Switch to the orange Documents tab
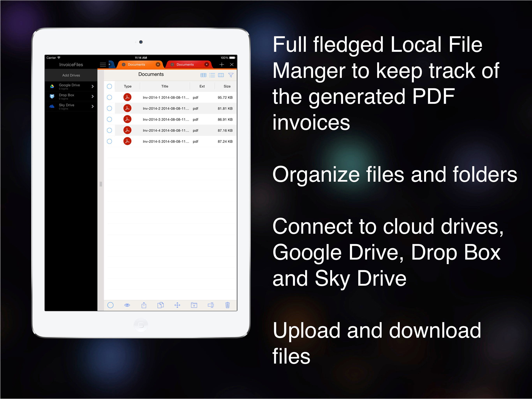 137,64
